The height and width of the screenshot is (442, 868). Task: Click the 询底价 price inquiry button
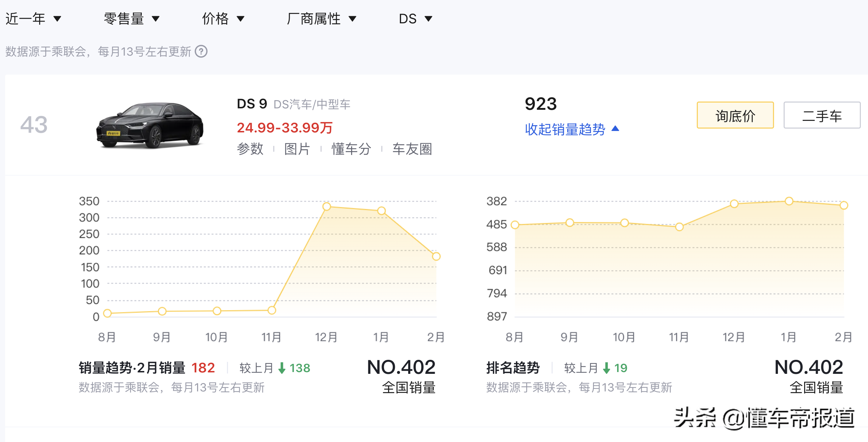[735, 115]
